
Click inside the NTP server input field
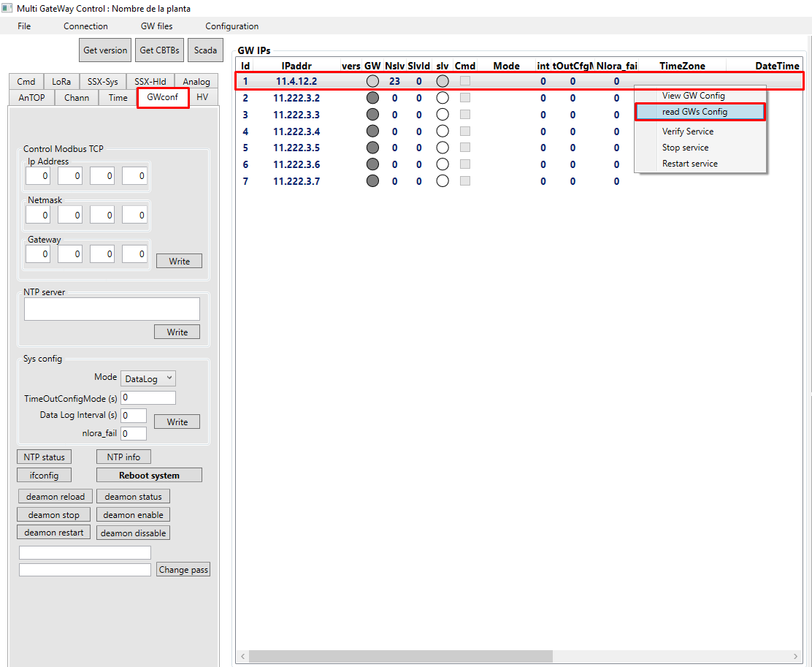pyautogui.click(x=111, y=308)
